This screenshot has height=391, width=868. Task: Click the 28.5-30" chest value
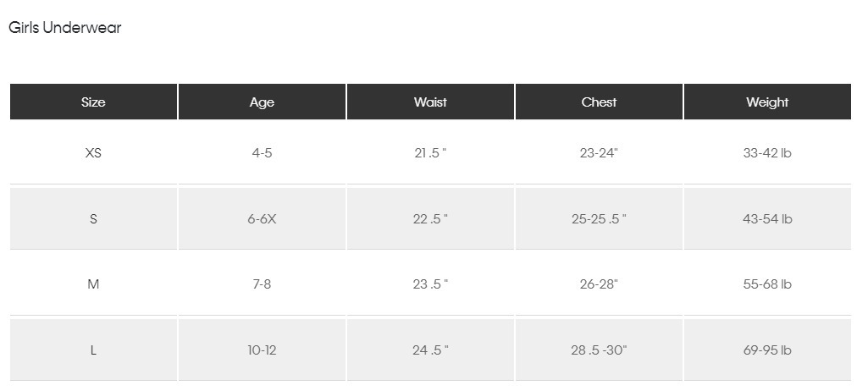[x=599, y=350]
